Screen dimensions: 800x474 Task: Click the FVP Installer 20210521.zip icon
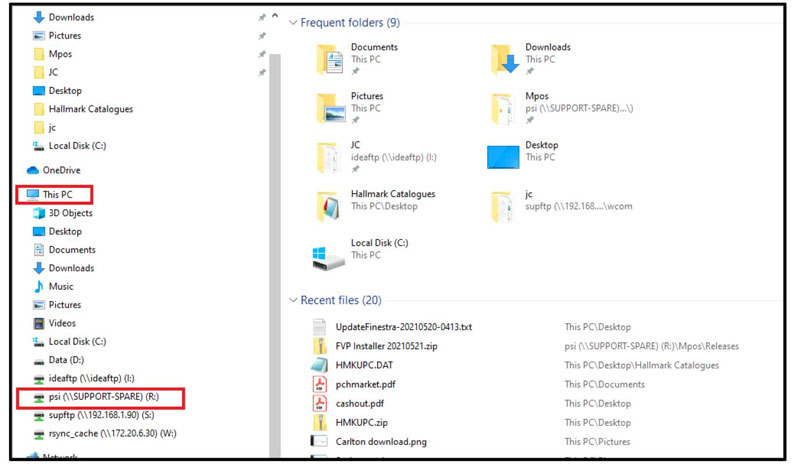click(x=319, y=346)
